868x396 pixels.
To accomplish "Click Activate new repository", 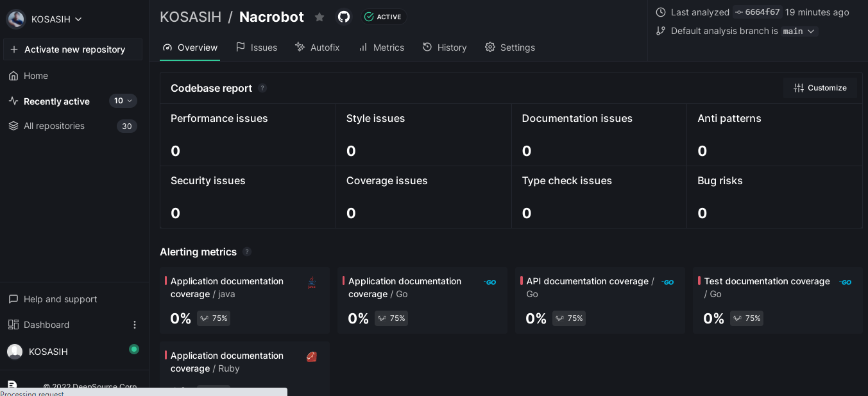I will coord(73,49).
